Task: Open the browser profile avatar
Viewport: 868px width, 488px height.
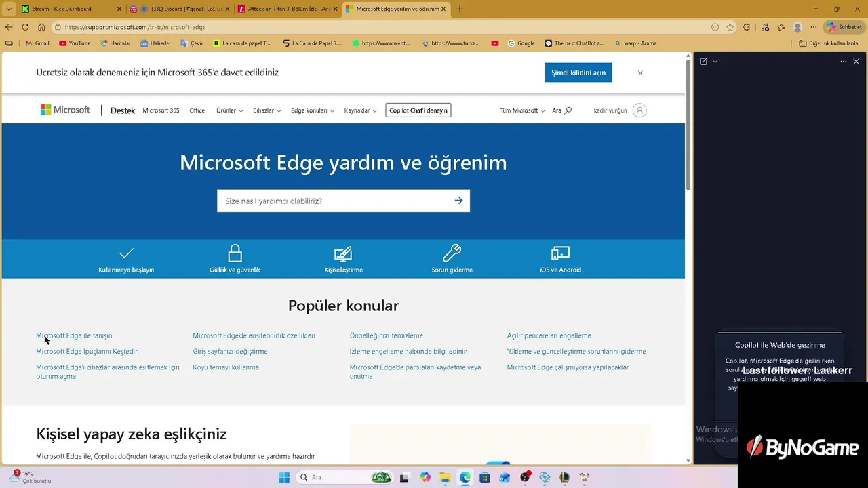Action: pos(797,27)
